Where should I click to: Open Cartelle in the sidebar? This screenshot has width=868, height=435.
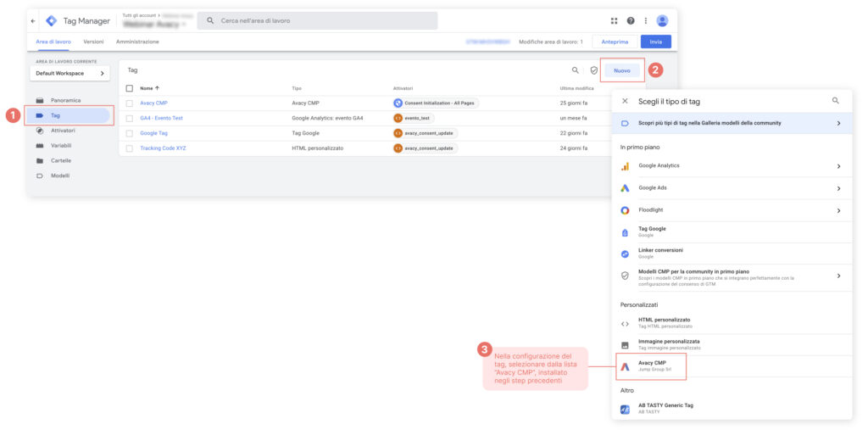pos(61,160)
